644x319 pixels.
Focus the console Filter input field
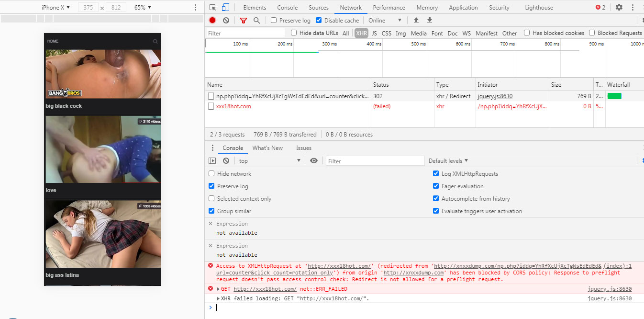(x=376, y=161)
